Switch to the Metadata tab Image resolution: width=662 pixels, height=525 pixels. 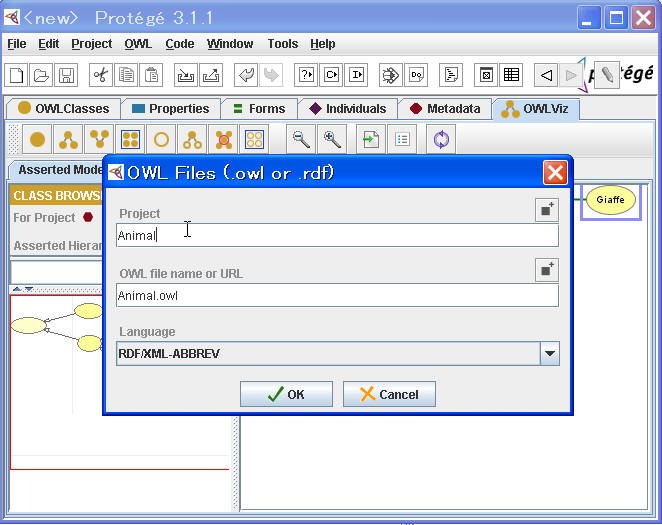(x=445, y=108)
